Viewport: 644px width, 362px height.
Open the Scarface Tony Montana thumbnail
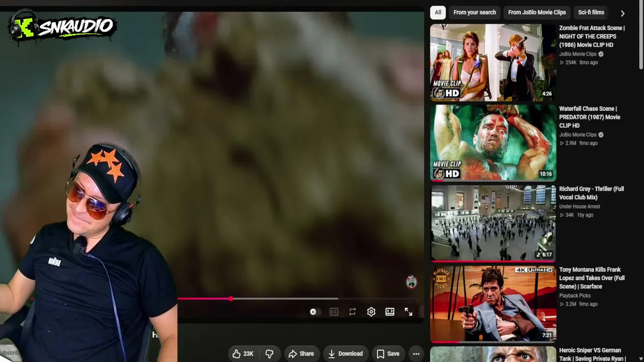493,304
